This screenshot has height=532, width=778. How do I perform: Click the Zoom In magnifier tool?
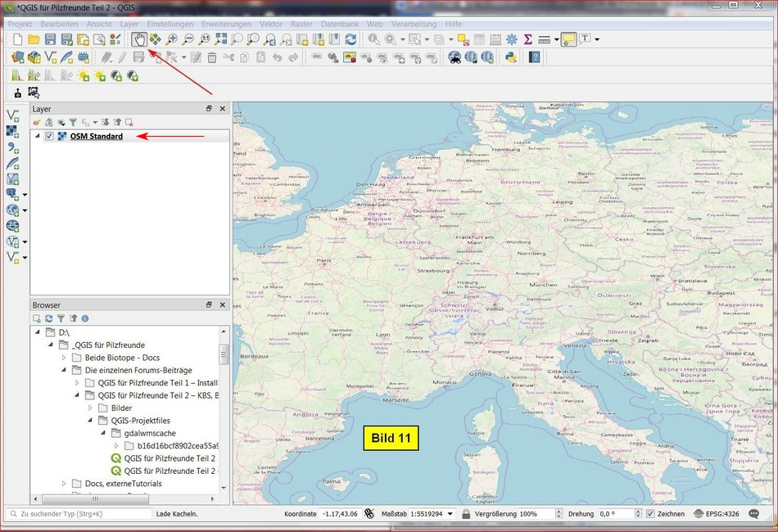pos(171,38)
